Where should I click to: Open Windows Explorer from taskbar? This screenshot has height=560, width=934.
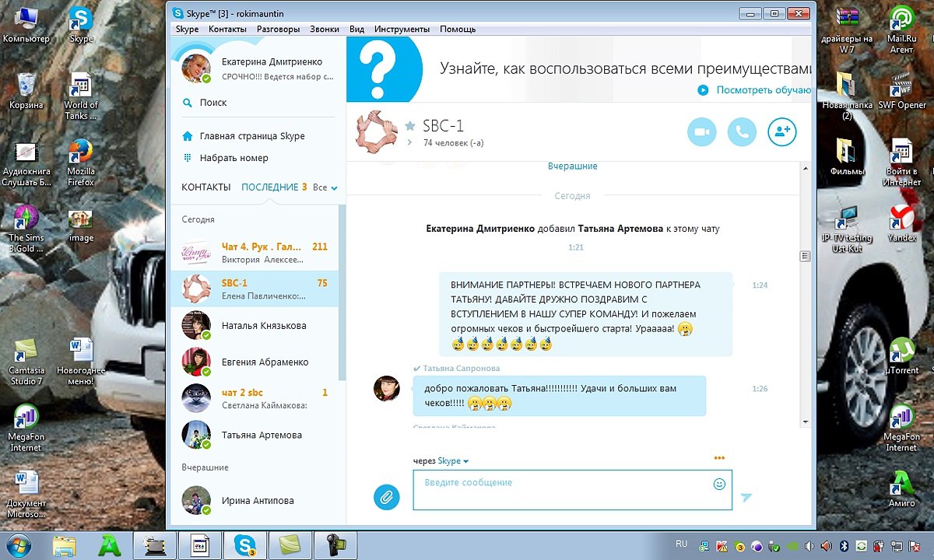pos(65,545)
